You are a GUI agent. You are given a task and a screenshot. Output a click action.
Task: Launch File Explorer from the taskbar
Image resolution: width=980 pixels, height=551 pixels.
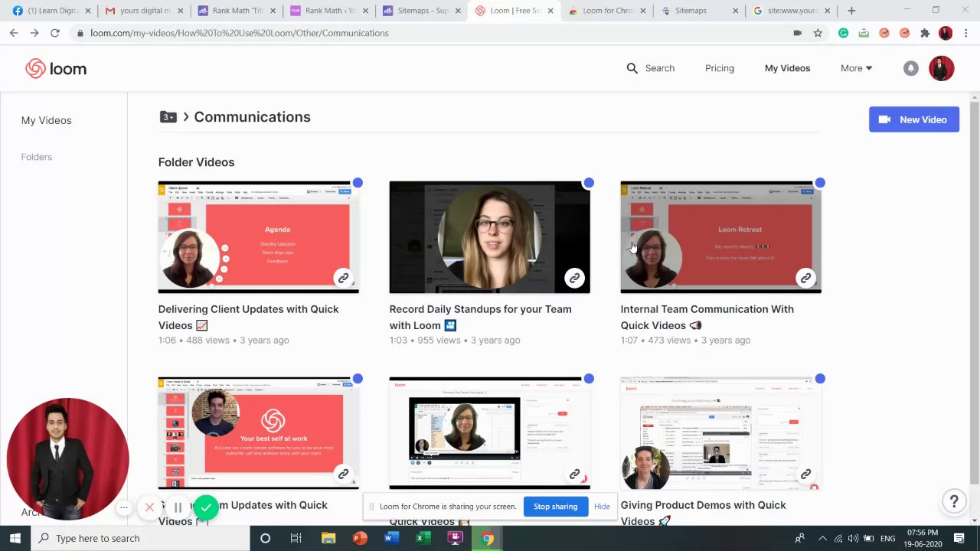coord(328,538)
